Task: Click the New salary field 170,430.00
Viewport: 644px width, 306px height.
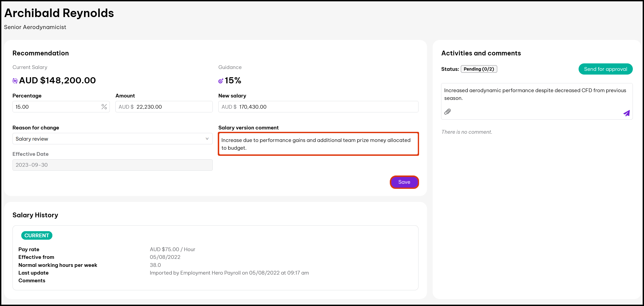Action: click(327, 107)
